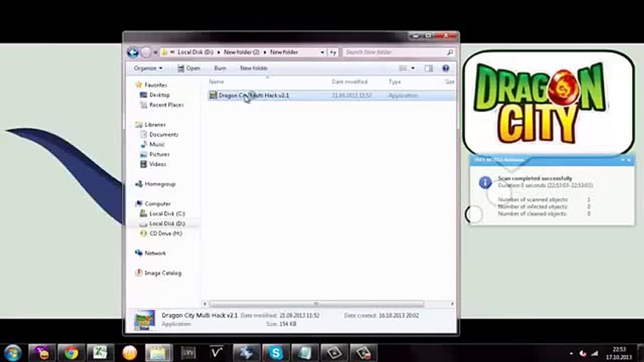Open the Organize menu
644x362 pixels.
point(148,68)
